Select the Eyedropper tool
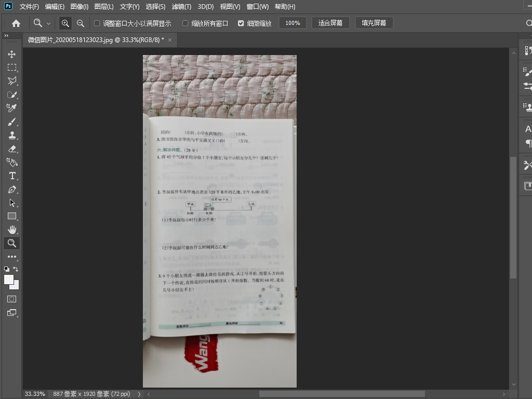 (11, 108)
